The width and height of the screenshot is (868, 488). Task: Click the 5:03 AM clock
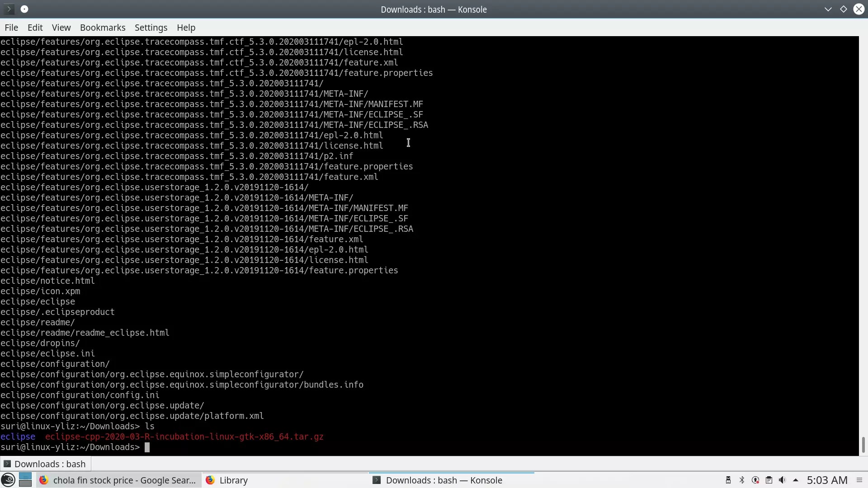827,480
